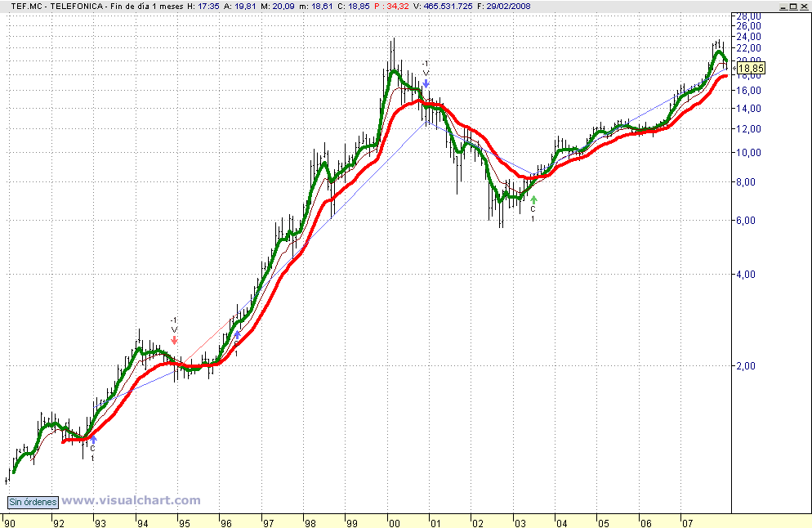Select the 22,00 price axis label
The height and width of the screenshot is (528, 812).
pos(749,48)
